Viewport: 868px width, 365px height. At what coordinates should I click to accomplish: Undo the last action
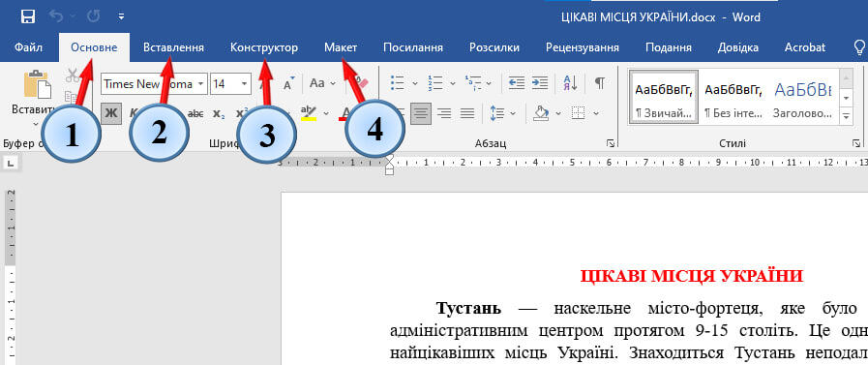[56, 17]
